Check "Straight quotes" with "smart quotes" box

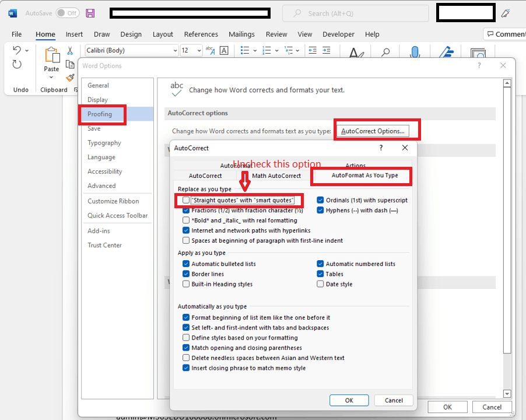pyautogui.click(x=186, y=200)
